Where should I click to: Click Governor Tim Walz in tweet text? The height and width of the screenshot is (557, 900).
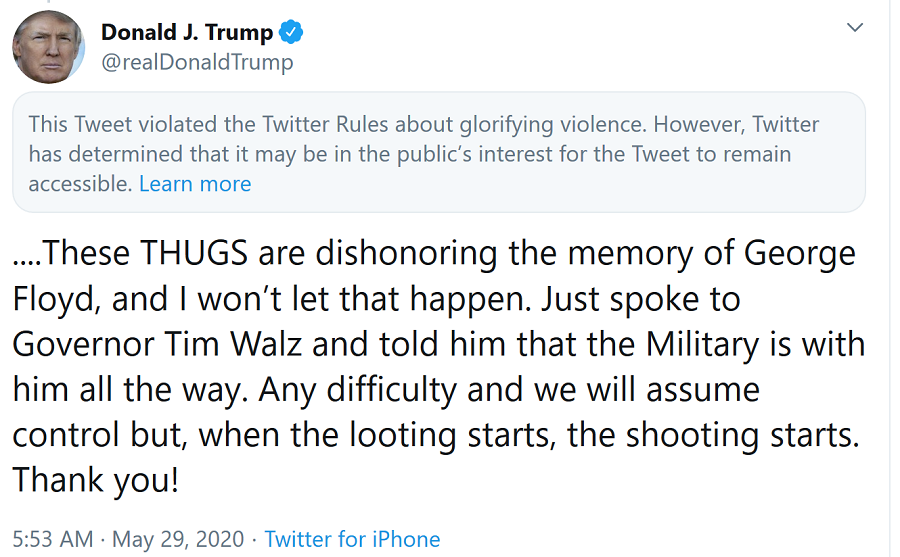tap(170, 342)
